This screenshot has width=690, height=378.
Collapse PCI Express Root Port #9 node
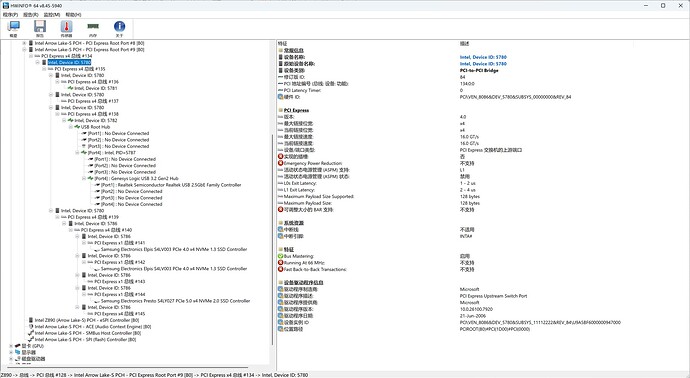click(x=24, y=50)
